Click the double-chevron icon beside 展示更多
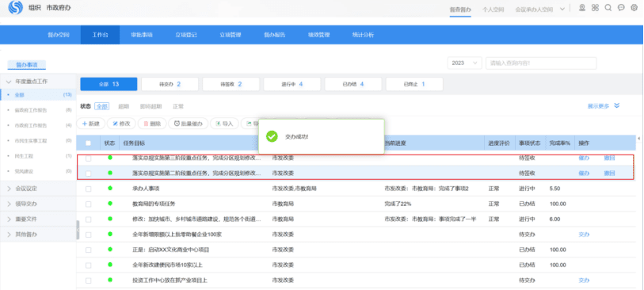 616,105
